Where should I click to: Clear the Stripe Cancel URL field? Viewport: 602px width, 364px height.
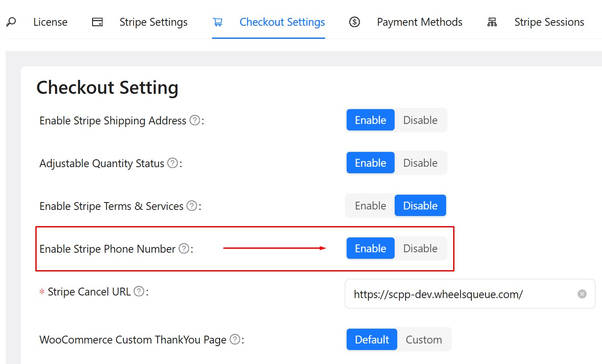coord(582,294)
